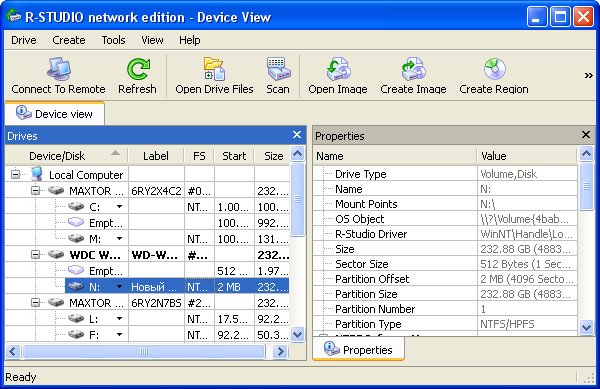The width and height of the screenshot is (600, 389).
Task: Click the Create Region toolbar icon
Action: click(494, 69)
